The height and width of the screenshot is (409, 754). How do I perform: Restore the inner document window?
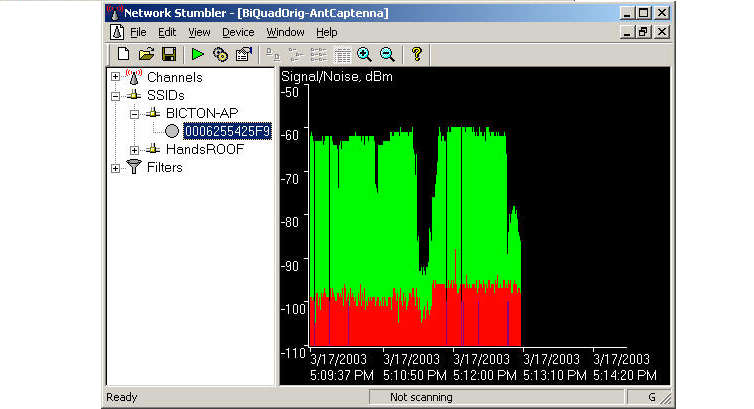(x=643, y=32)
